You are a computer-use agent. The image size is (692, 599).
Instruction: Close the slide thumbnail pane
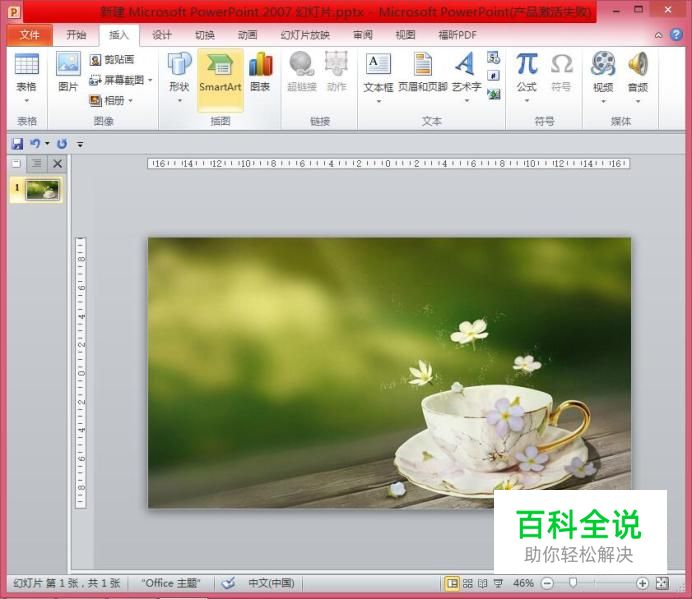(x=57, y=164)
